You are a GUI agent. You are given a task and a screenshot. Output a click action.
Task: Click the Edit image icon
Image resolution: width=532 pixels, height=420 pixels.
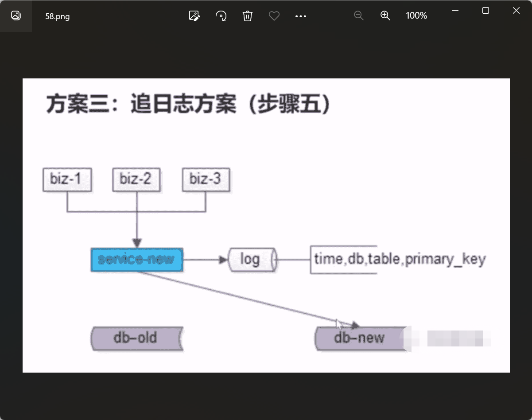194,16
